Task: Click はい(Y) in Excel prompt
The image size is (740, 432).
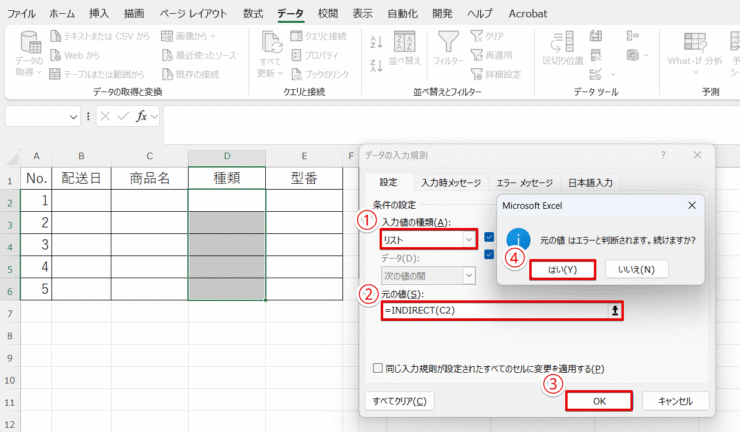Action: pos(563,270)
